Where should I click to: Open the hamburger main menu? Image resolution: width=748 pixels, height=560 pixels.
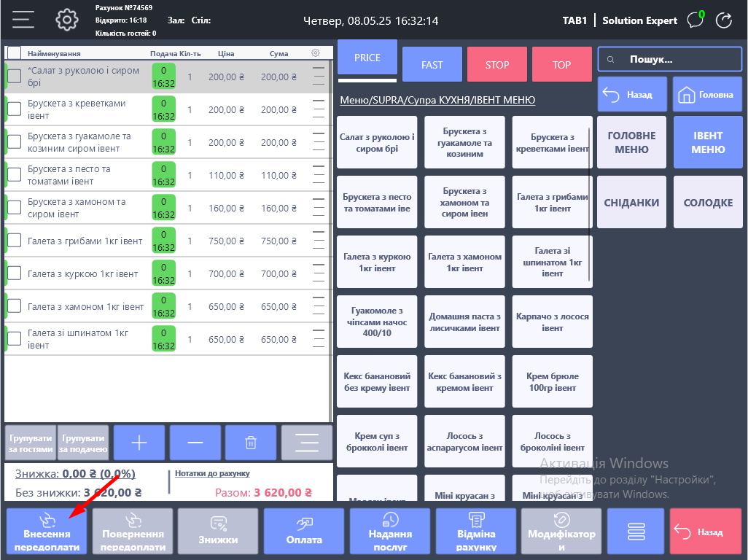pyautogui.click(x=23, y=20)
